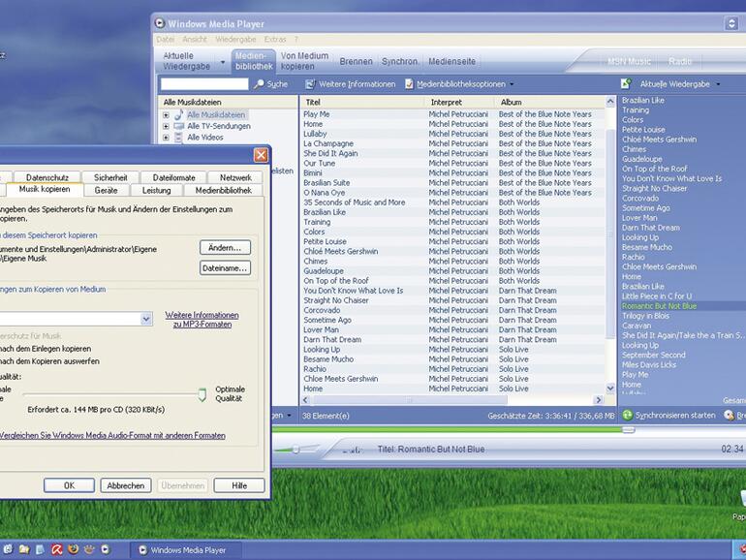Click the Alle TV-Sendungen monitor icon

click(179, 126)
